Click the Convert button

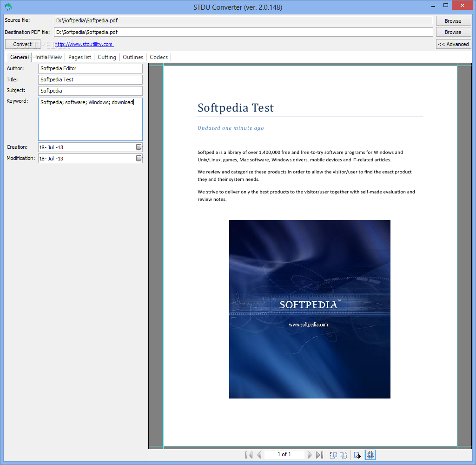(x=22, y=44)
